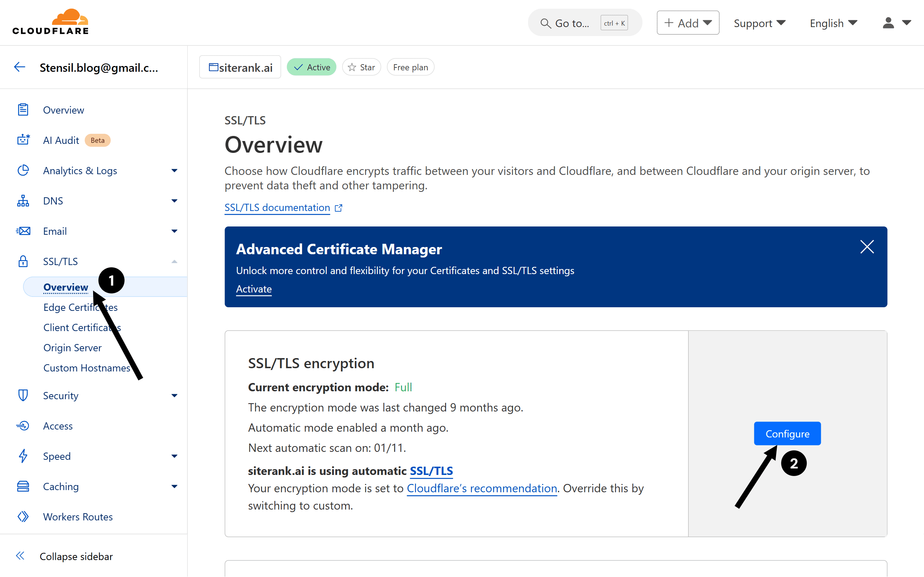Click the Cloudflare logo
The width and height of the screenshot is (924, 577).
50,21
